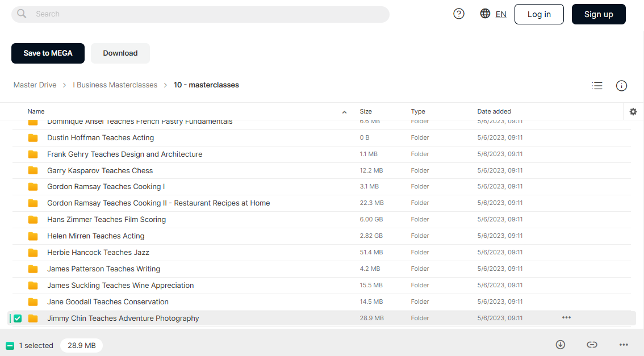Click folder icon for Gordon Ramsay Cooking I

coord(33,187)
